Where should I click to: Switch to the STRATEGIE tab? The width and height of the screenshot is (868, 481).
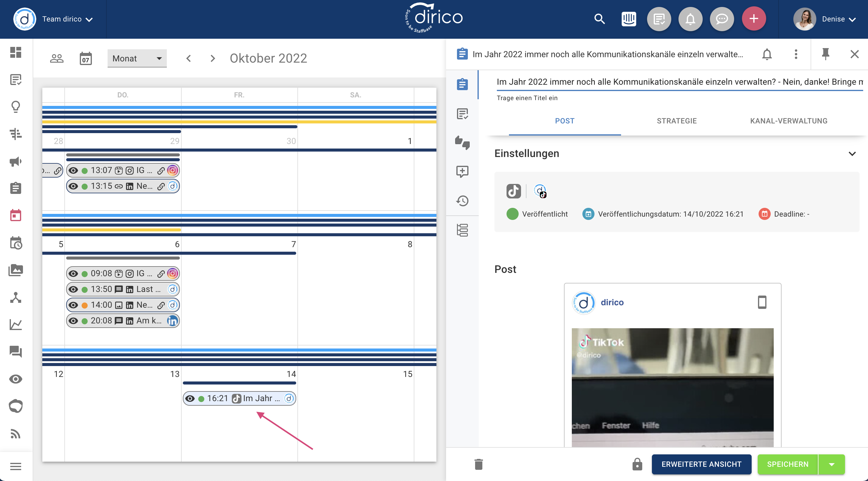click(x=677, y=121)
